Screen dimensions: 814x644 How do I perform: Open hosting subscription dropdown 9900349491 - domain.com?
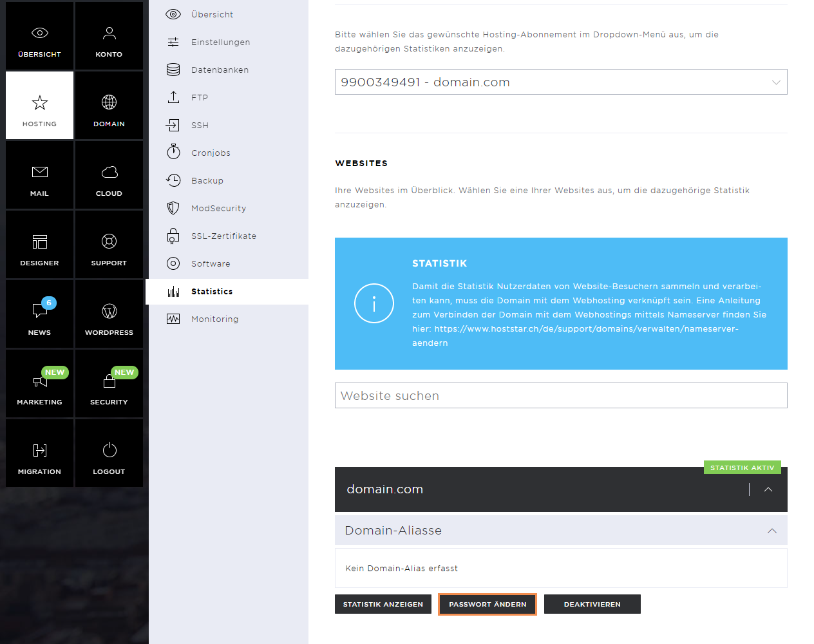pos(561,82)
